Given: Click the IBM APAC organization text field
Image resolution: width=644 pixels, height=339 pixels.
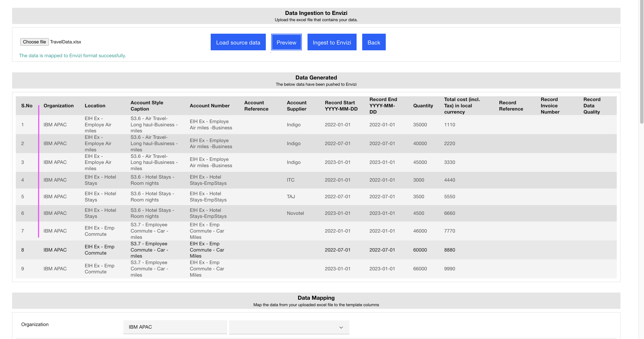Looking at the screenshot, I should point(175,327).
